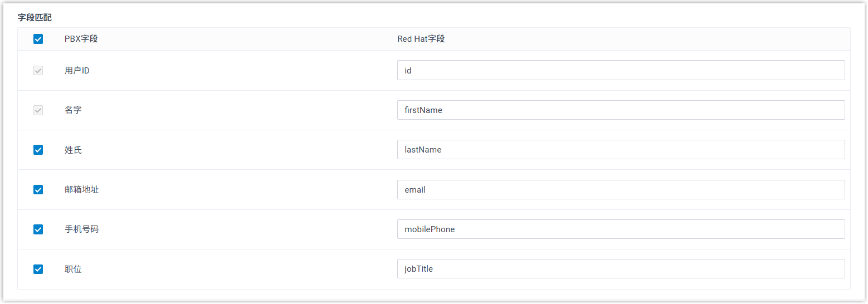Focus the 'id' input field
Viewport: 868px width, 304px height.
coord(621,71)
